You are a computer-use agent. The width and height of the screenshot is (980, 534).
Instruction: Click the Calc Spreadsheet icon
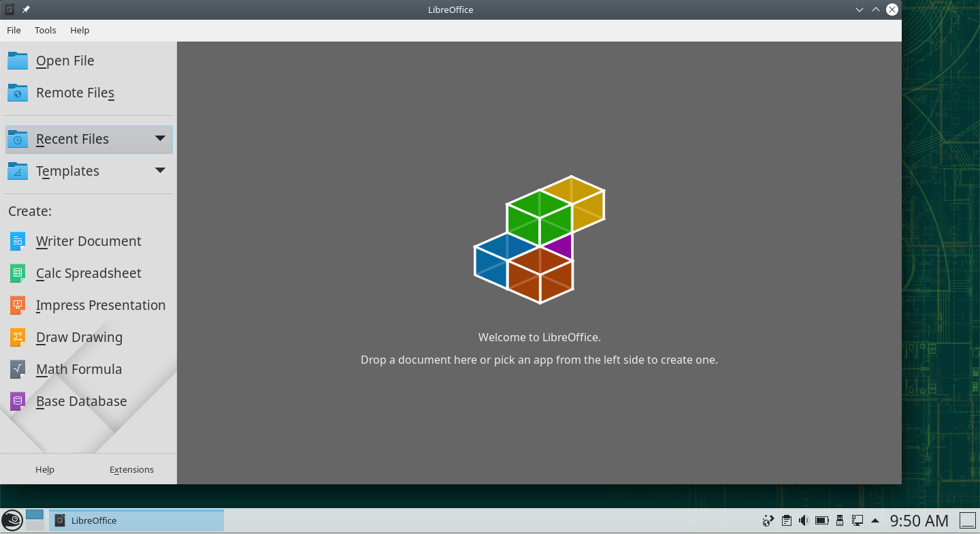click(x=18, y=273)
